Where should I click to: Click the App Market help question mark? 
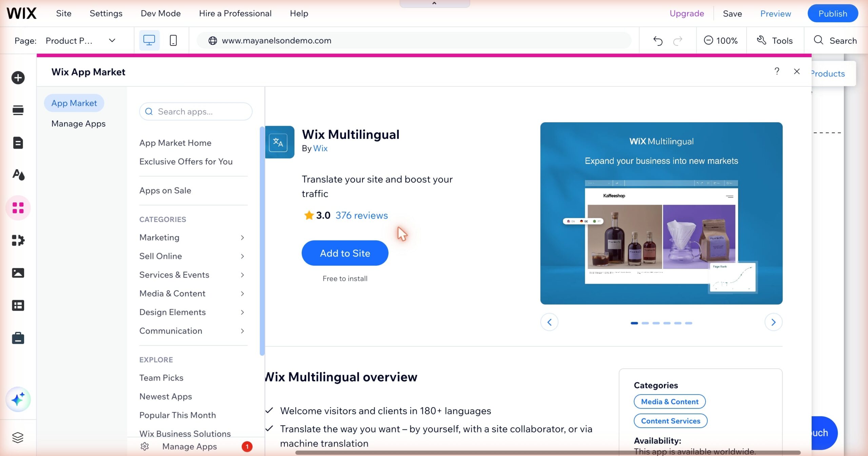(777, 71)
